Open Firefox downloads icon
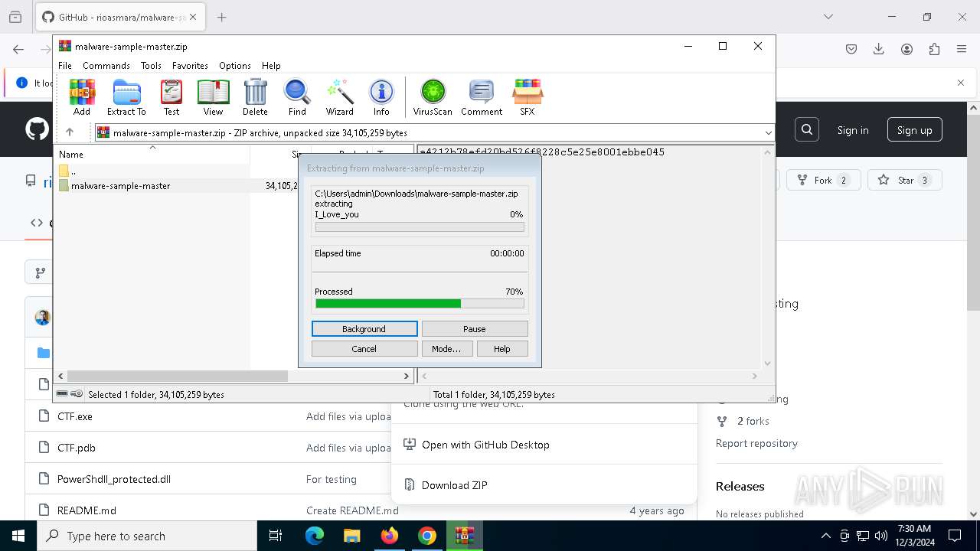Viewport: 980px width, 551px height. (879, 49)
